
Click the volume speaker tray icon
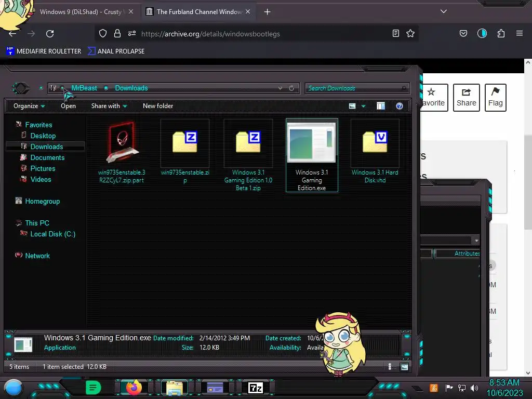(474, 388)
